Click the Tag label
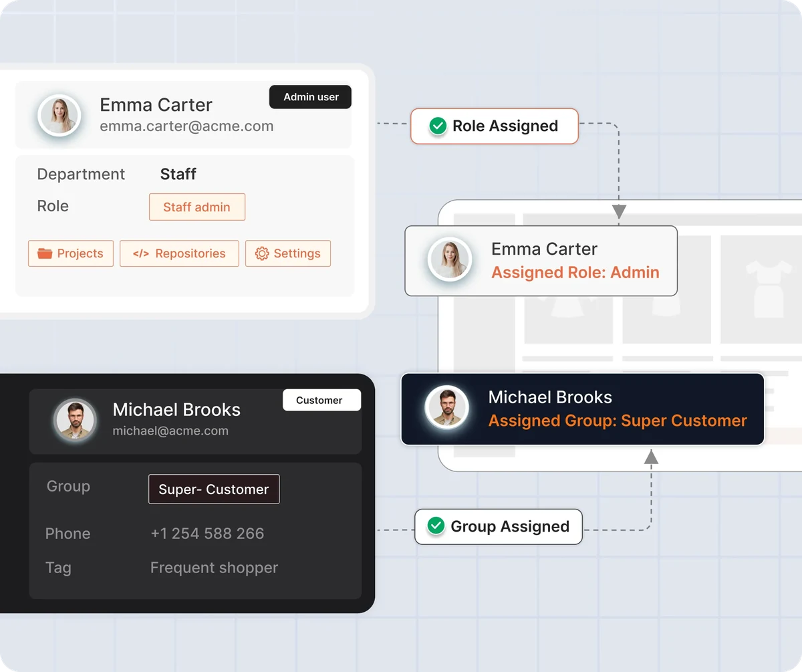The height and width of the screenshot is (672, 802). 58,568
